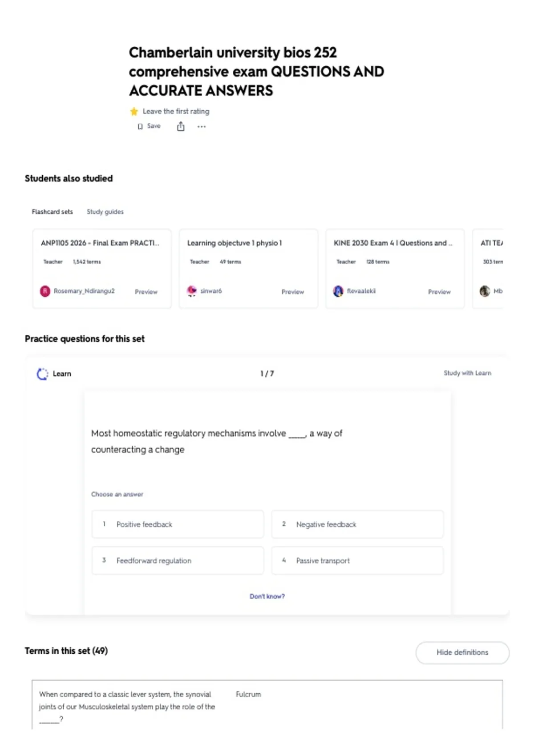534x756 pixels.
Task: Click flevaalekii user avatar
Action: click(338, 291)
